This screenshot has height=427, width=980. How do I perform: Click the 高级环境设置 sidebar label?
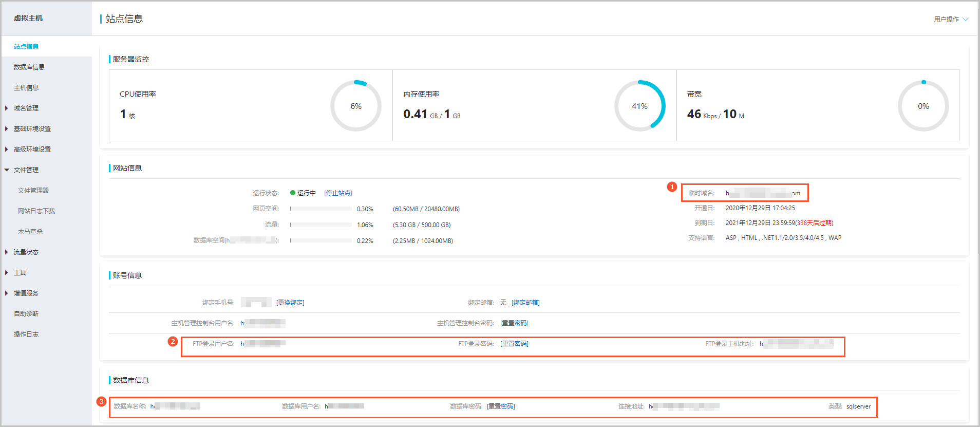pyautogui.click(x=32, y=149)
